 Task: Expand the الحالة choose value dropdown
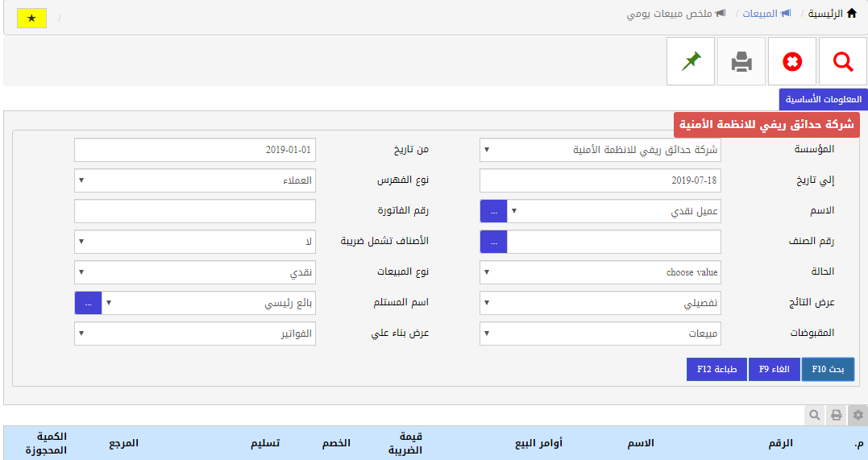click(600, 272)
